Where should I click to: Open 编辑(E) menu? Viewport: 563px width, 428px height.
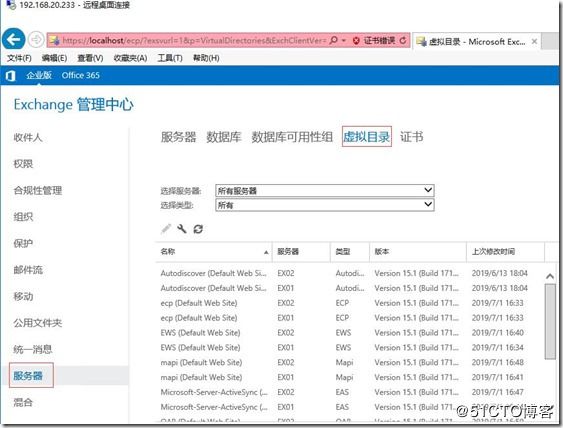[x=54, y=58]
